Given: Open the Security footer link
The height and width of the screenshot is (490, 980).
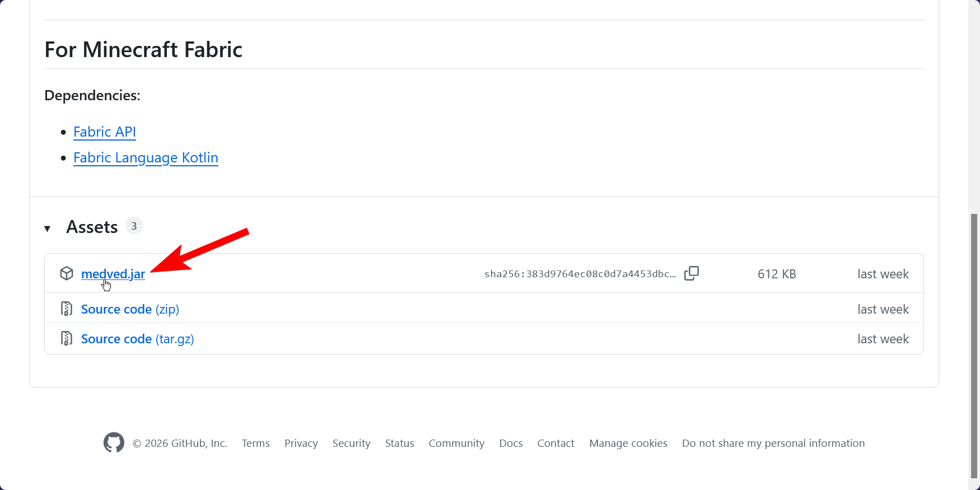Looking at the screenshot, I should click(x=352, y=443).
